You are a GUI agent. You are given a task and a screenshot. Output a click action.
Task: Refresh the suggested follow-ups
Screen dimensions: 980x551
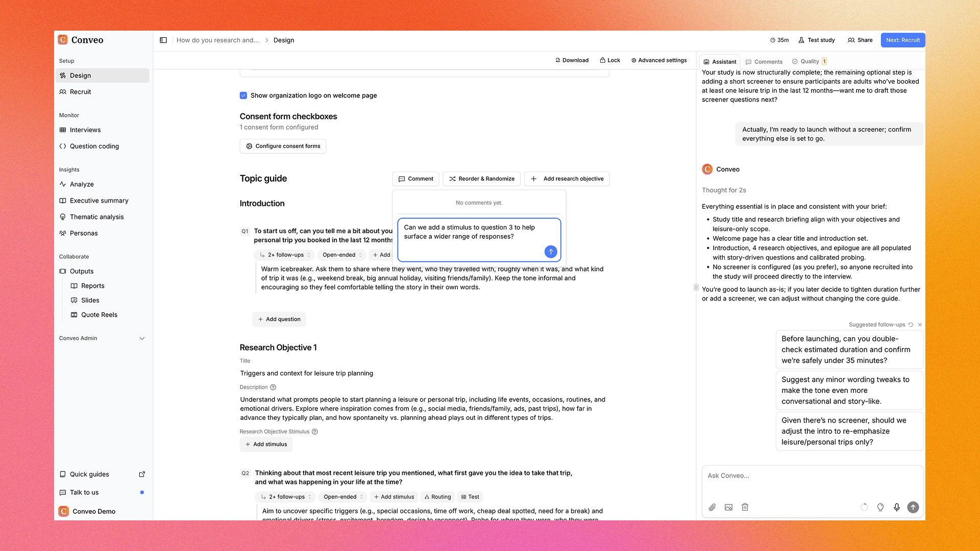[911, 324]
